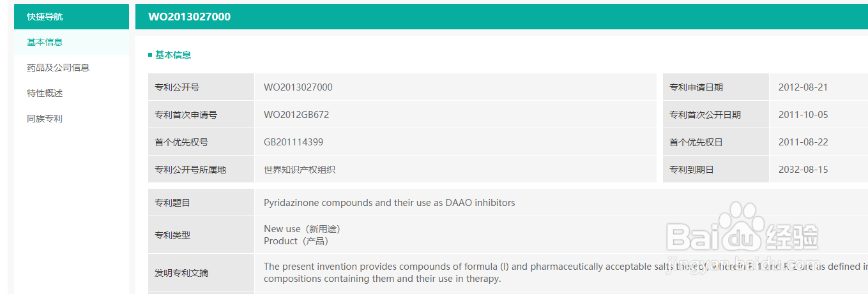Go to the 特性概述 sidebar section
868x294 pixels.
[45, 93]
